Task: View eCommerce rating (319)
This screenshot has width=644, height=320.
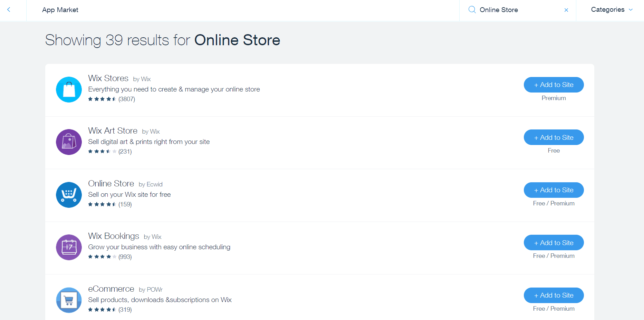Action: click(x=110, y=310)
